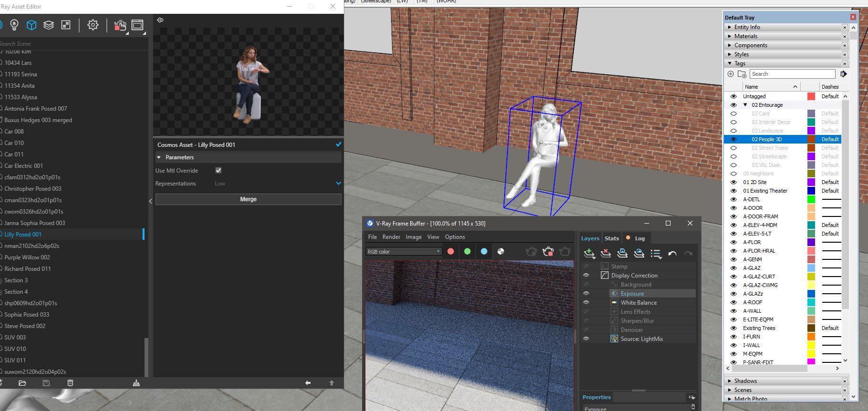
Task: Click the Merge button
Action: pos(248,199)
